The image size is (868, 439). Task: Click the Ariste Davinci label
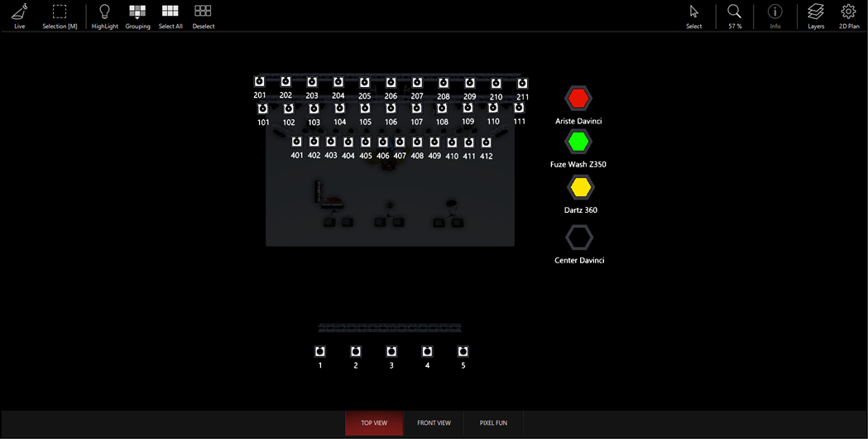coord(578,121)
